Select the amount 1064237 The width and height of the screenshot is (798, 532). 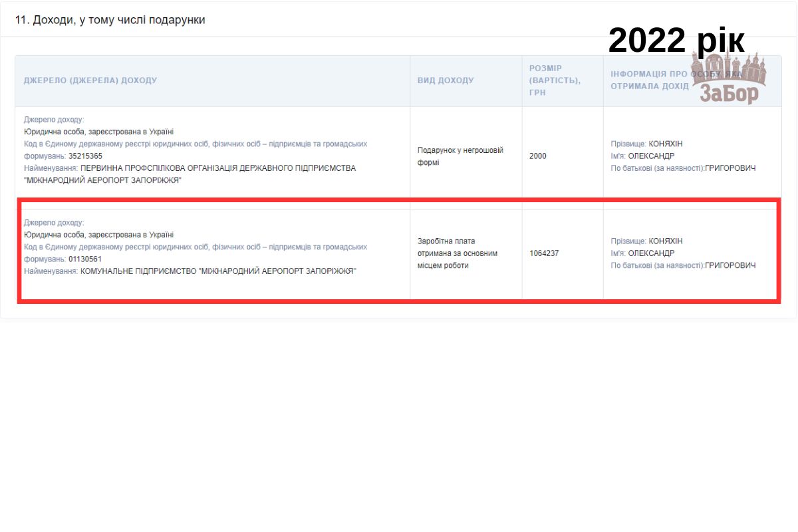544,253
